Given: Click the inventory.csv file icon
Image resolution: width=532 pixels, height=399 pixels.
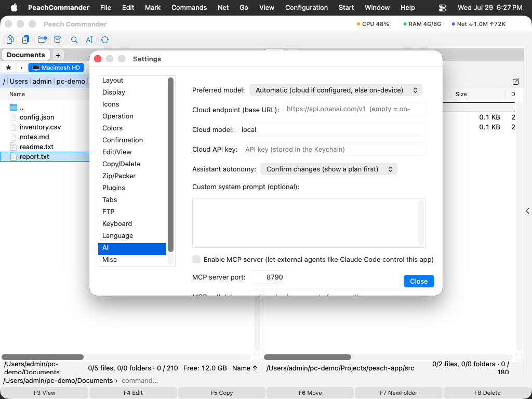Looking at the screenshot, I should [x=13, y=127].
